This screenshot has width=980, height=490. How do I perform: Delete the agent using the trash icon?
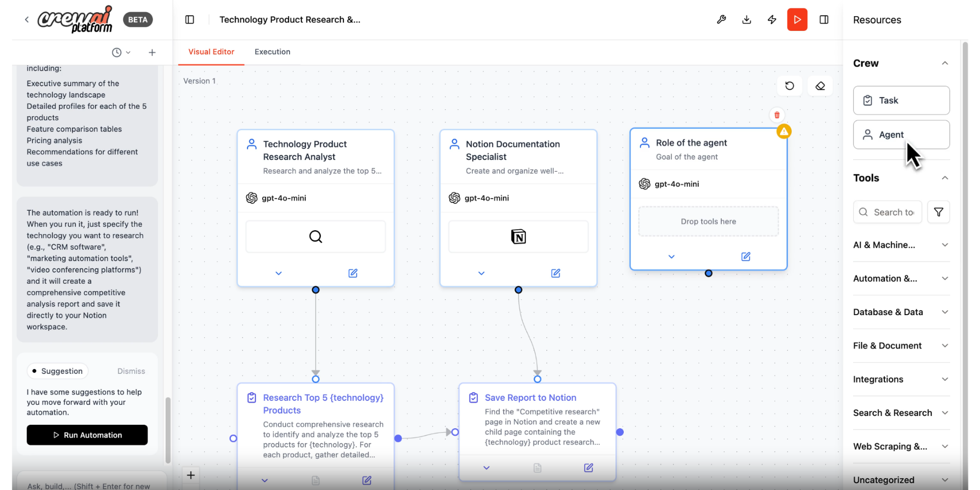777,115
